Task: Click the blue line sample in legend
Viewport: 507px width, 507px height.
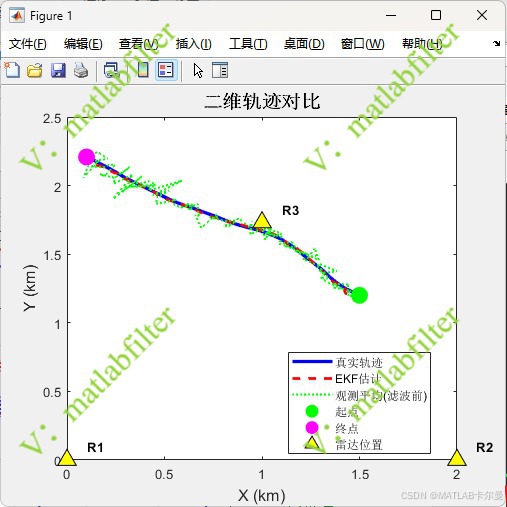Action: (312, 361)
